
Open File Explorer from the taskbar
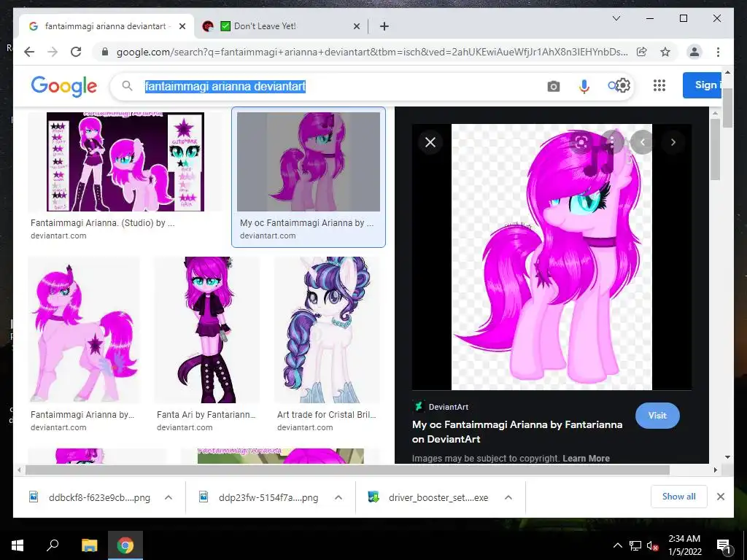click(x=89, y=545)
